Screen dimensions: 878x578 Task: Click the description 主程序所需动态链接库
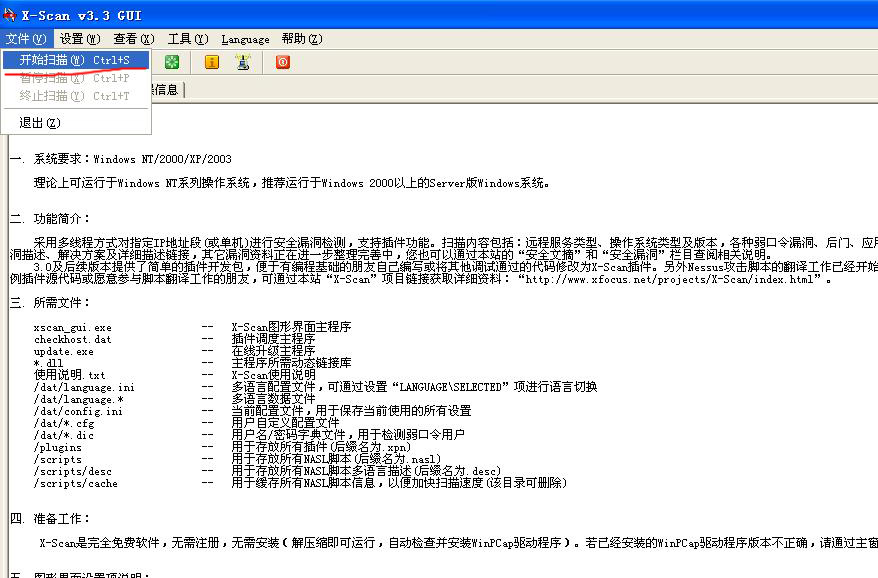291,363
